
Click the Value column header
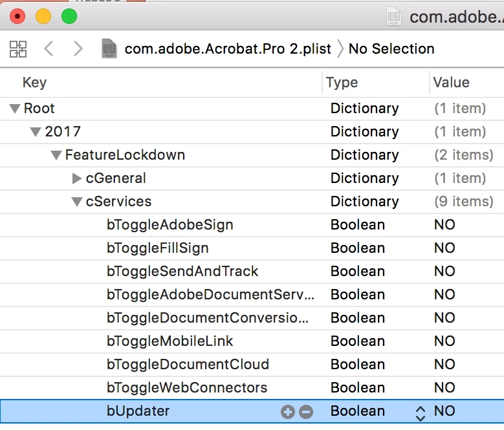(x=451, y=83)
